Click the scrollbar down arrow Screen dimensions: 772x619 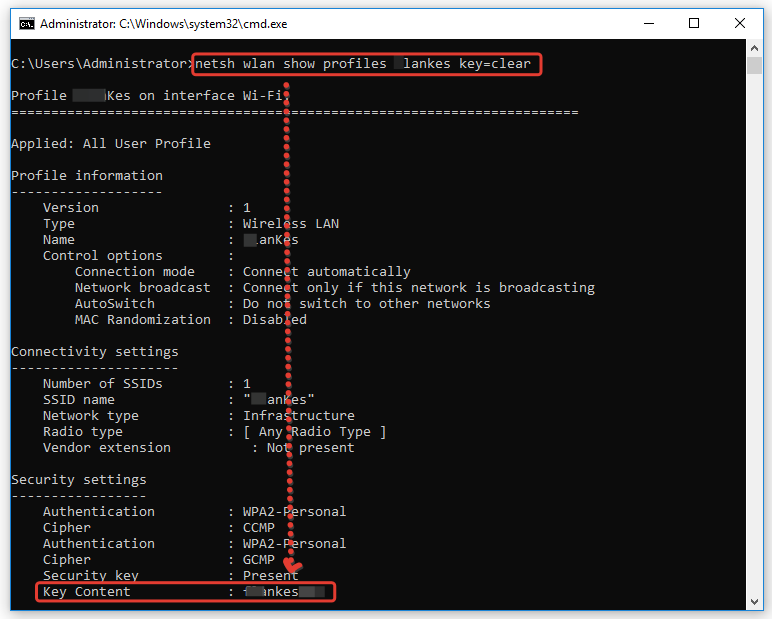click(755, 601)
